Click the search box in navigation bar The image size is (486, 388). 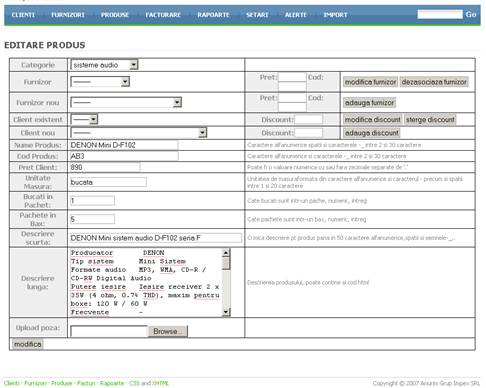click(440, 14)
